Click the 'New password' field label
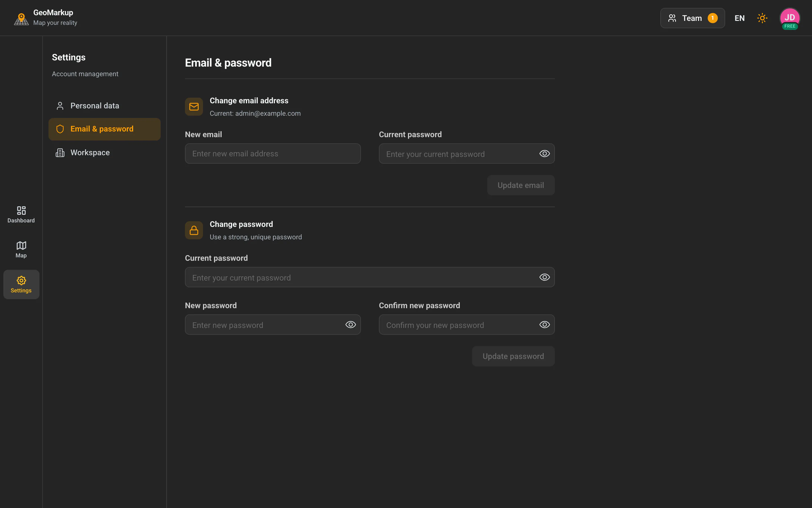 pyautogui.click(x=211, y=305)
